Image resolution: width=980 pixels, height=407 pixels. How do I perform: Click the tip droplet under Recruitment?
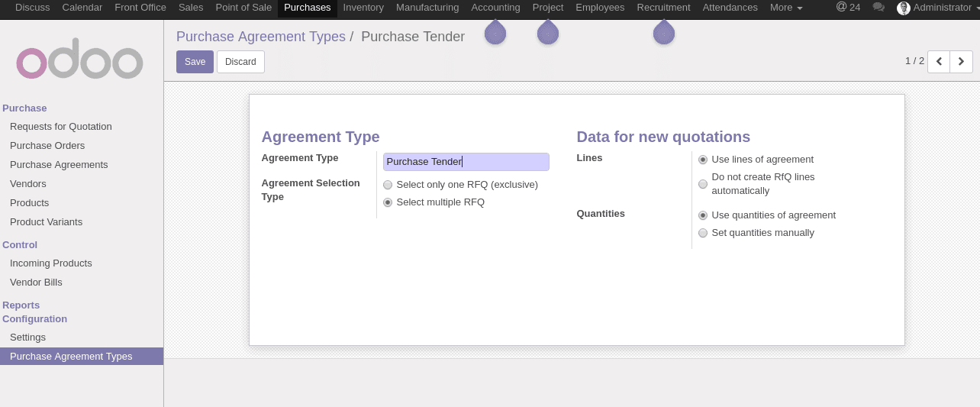point(664,32)
